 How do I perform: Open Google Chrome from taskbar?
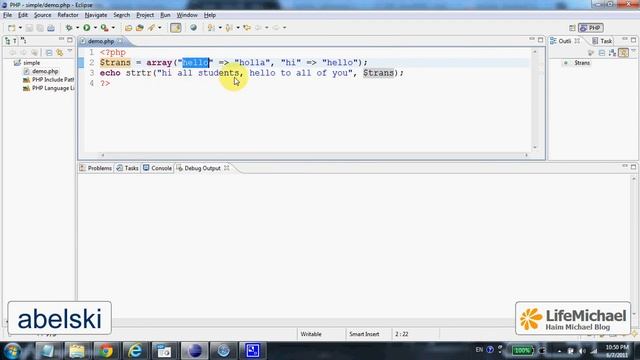click(x=106, y=351)
